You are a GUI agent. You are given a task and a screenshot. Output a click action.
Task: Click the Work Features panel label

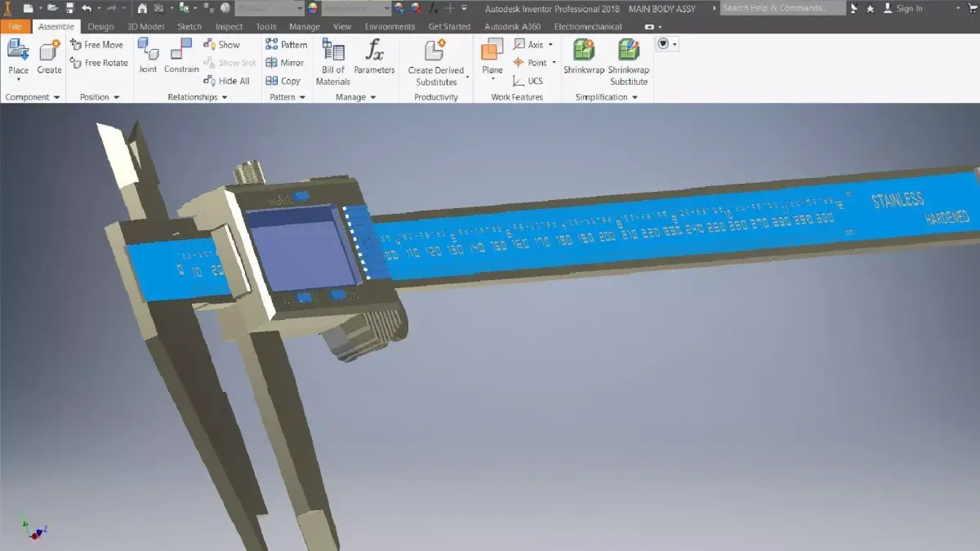coord(517,97)
